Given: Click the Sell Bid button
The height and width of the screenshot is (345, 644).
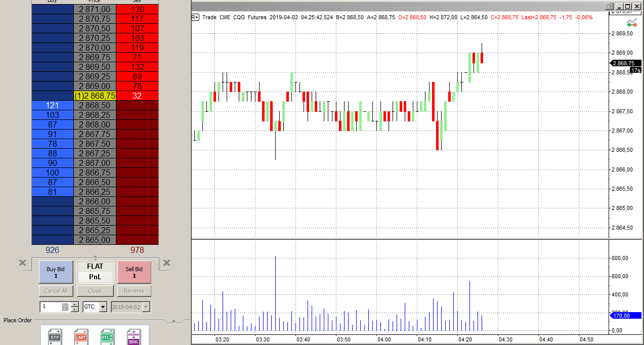Looking at the screenshot, I should click(x=134, y=272).
